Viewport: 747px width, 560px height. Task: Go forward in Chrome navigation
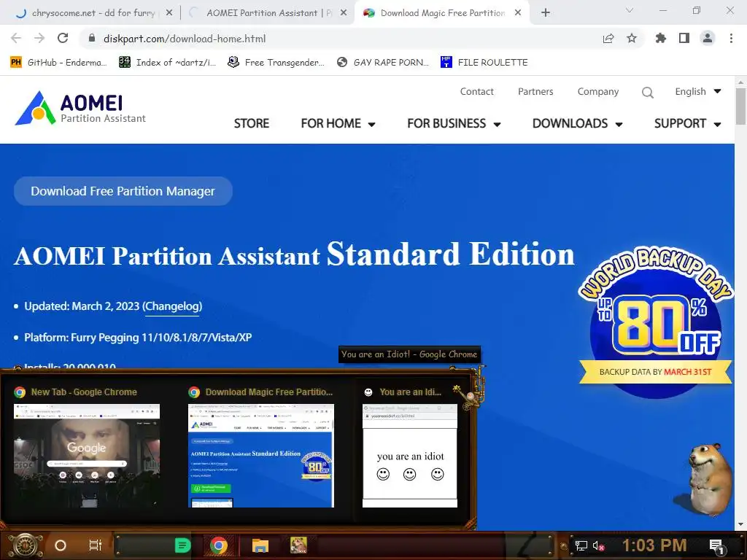click(39, 39)
